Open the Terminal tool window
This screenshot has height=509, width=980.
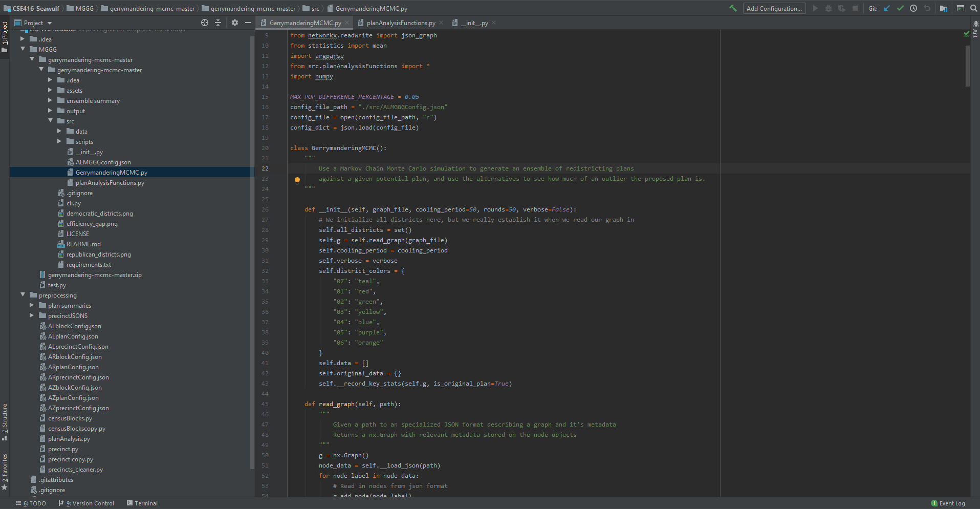point(142,503)
